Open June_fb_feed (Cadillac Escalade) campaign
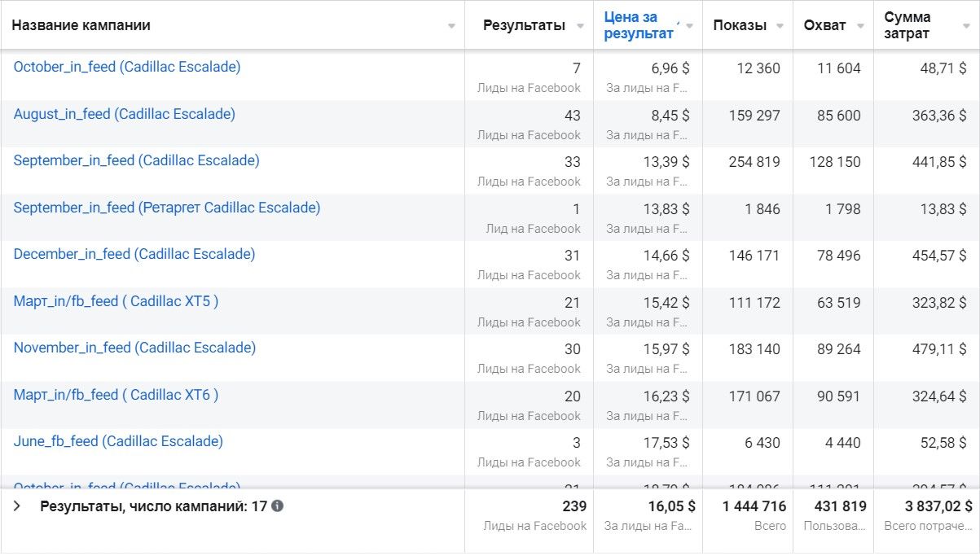Viewport: 980px width, 556px height. (x=118, y=441)
